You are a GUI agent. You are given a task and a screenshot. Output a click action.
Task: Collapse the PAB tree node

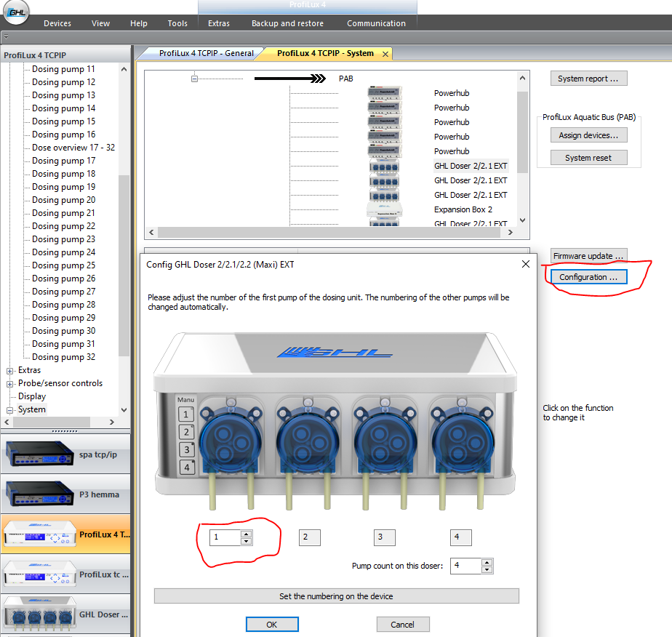[195, 79]
